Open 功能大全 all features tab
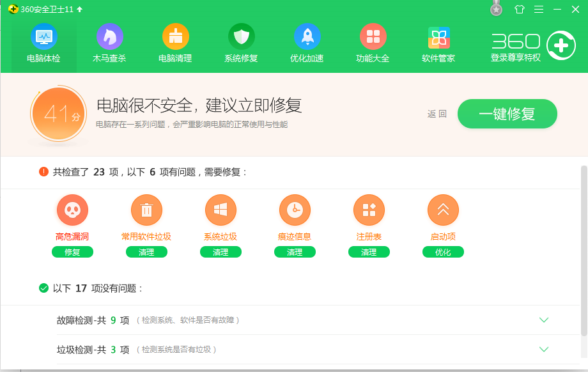 point(373,43)
